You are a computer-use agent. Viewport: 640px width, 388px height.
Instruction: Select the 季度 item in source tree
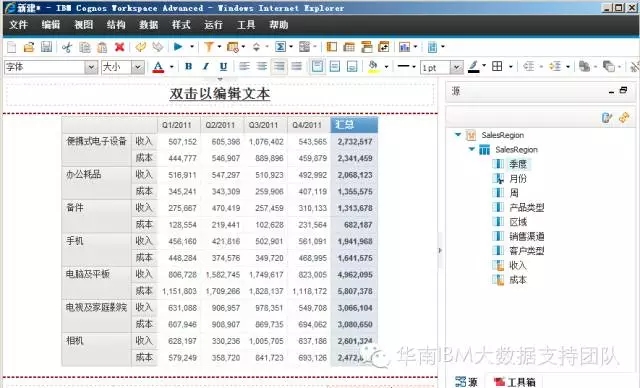click(518, 164)
